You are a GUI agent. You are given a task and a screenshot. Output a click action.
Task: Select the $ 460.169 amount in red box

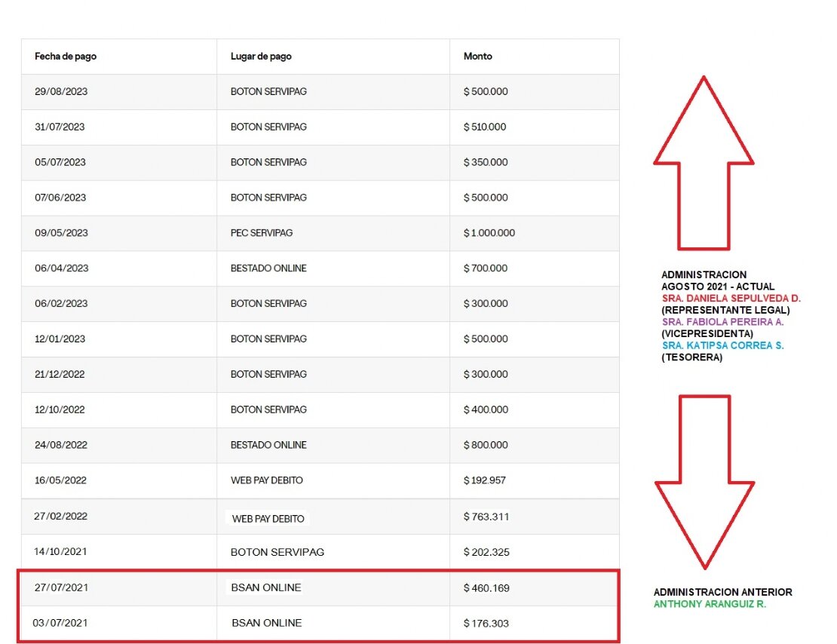click(x=486, y=587)
